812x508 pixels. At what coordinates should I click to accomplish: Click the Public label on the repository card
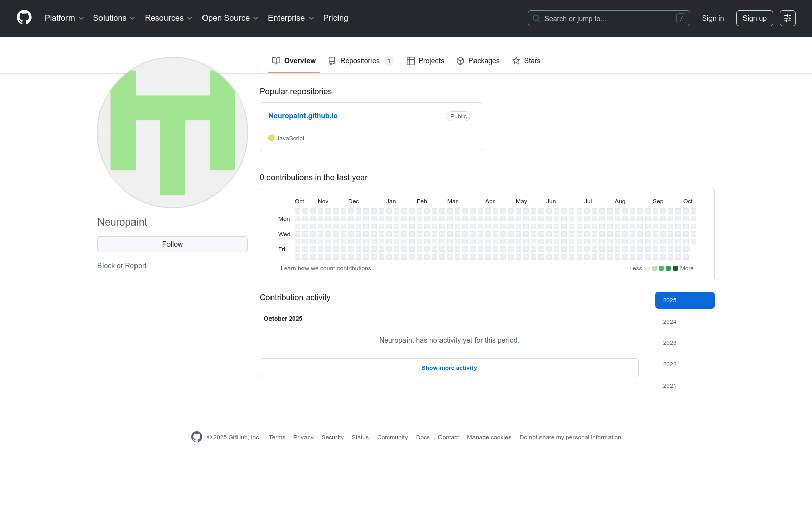(x=458, y=116)
